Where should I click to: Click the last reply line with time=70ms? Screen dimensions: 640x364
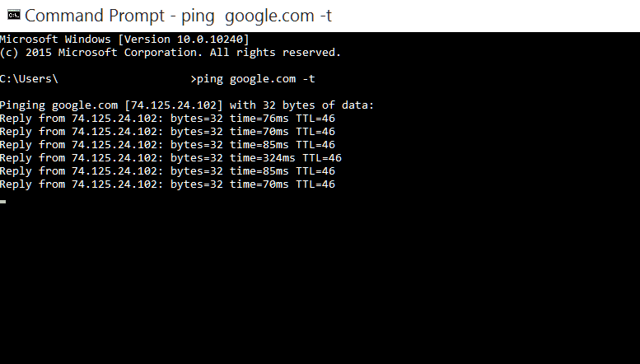pos(167,184)
